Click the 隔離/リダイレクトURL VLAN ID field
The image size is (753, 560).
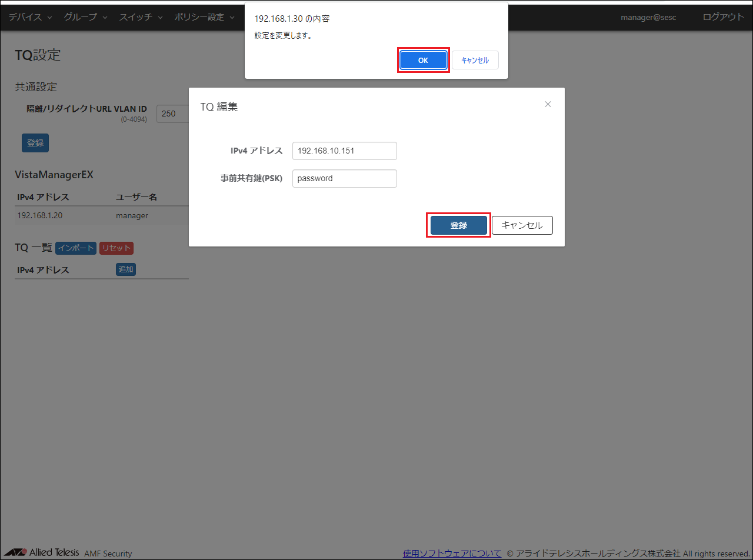(x=172, y=114)
